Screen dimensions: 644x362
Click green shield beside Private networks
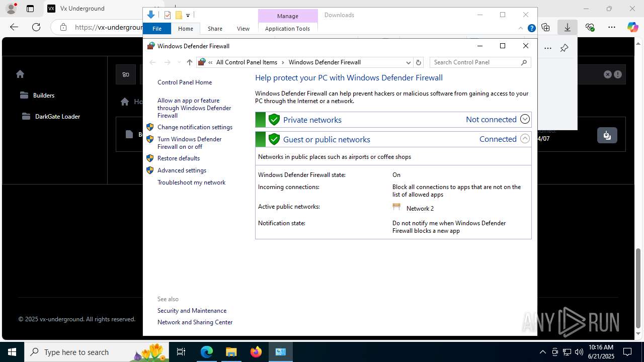point(274,120)
